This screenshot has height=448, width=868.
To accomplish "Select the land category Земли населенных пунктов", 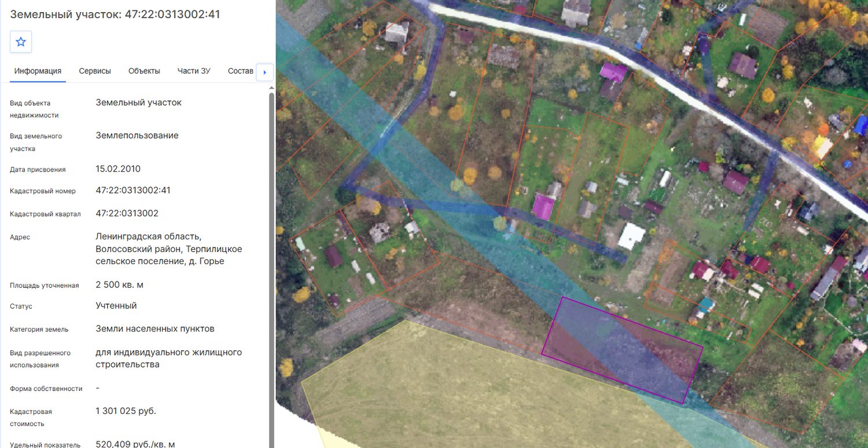I will [x=155, y=328].
